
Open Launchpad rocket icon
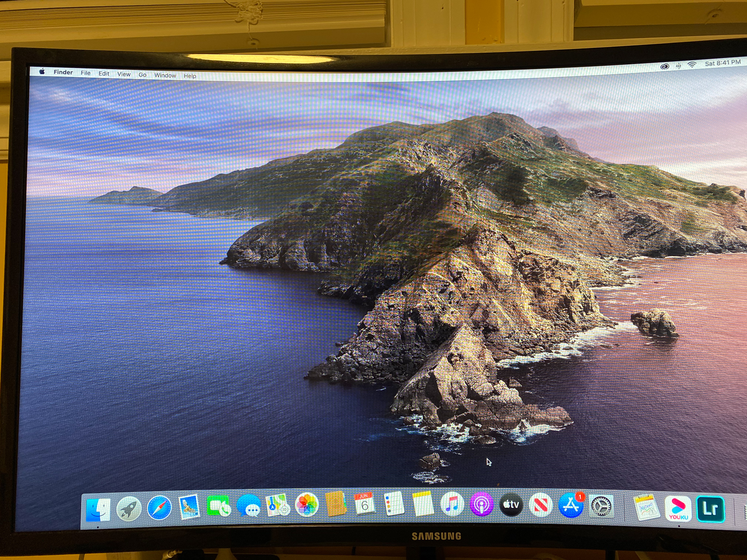tap(128, 509)
